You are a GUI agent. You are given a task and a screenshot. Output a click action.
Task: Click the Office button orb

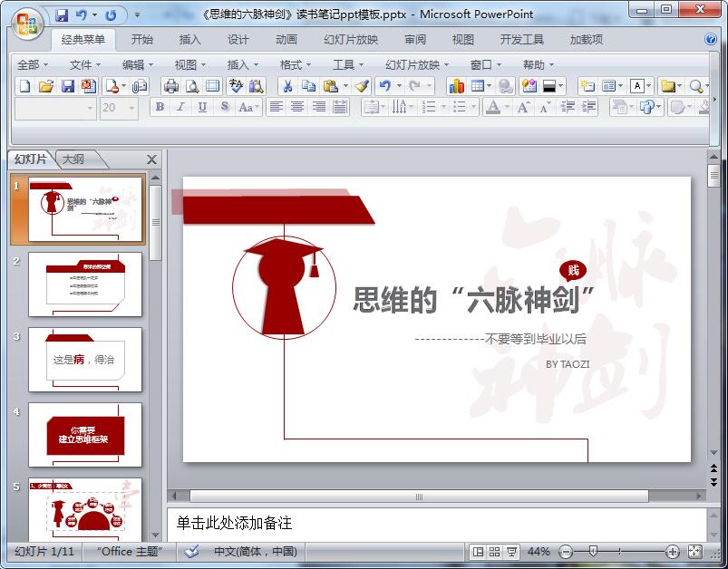tap(27, 24)
